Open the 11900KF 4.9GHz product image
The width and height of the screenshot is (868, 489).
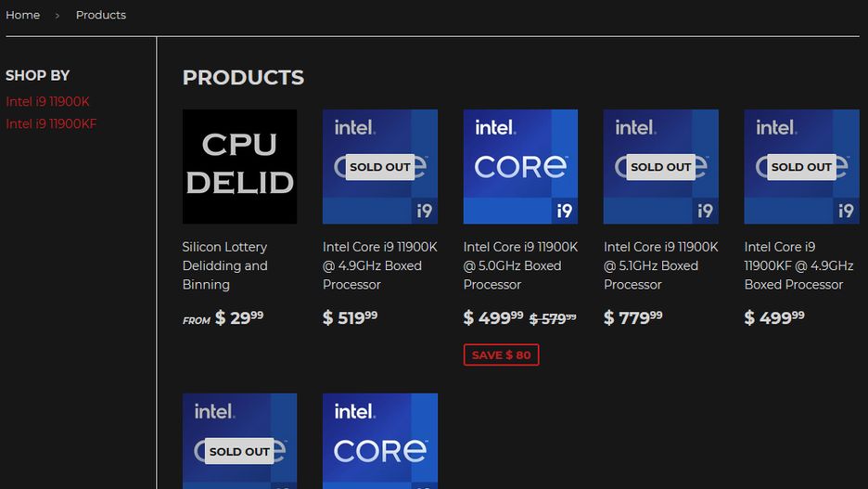click(x=801, y=167)
